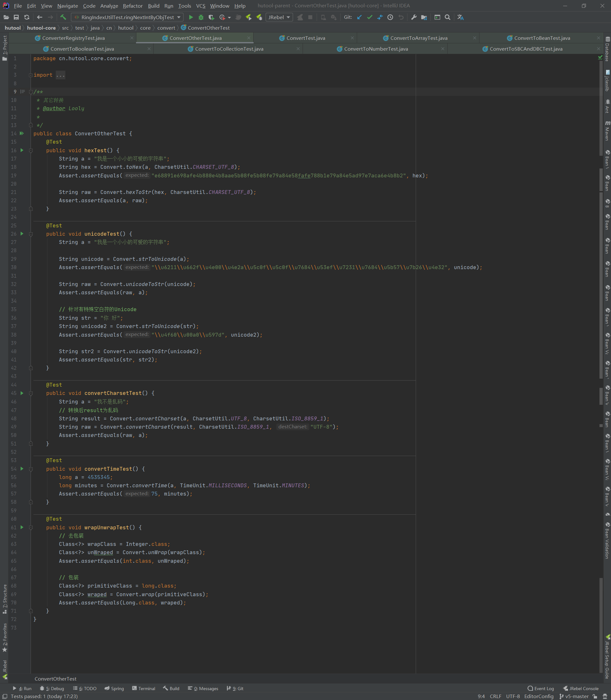Close the ConvertOtherTest.java tab
Image resolution: width=611 pixels, height=700 pixels.
248,38
